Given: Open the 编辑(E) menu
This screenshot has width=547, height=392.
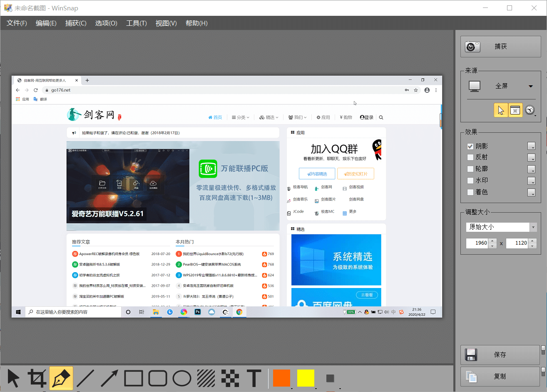Looking at the screenshot, I should [46, 23].
